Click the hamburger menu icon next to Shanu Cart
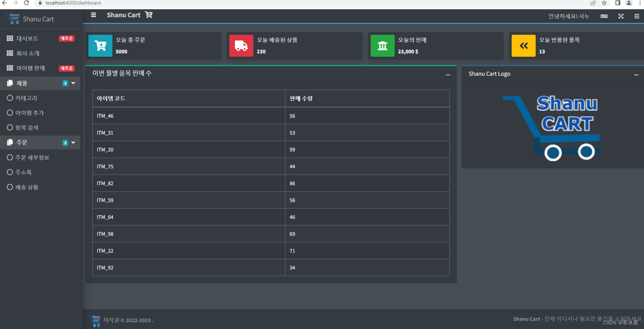644x329 pixels. [x=93, y=15]
